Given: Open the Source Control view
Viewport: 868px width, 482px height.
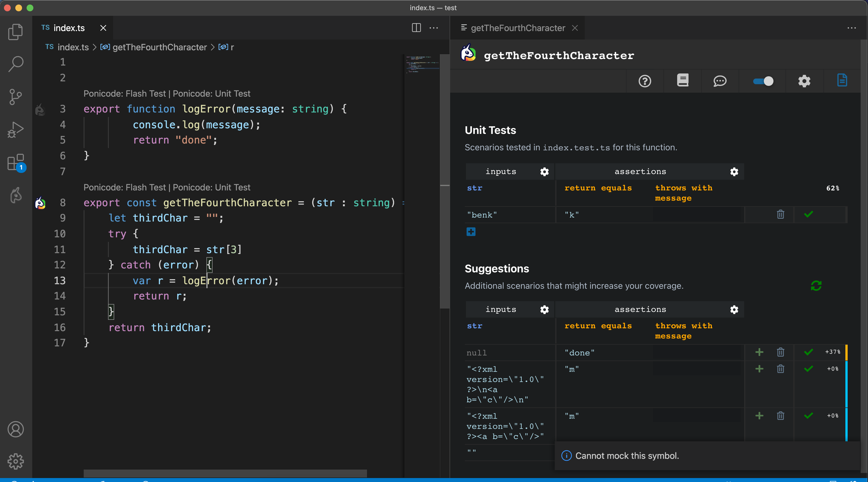Looking at the screenshot, I should coord(16,97).
